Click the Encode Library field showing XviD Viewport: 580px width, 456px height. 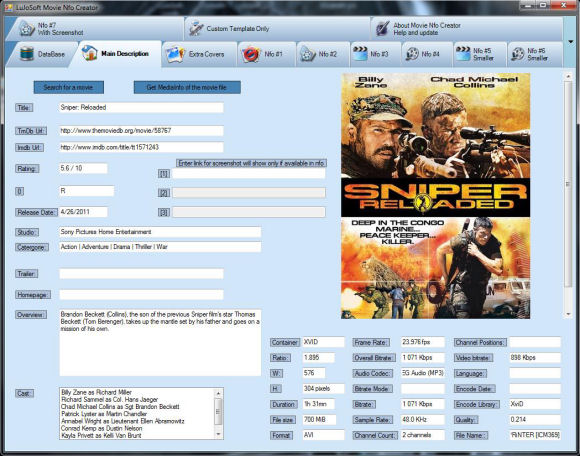click(x=535, y=404)
